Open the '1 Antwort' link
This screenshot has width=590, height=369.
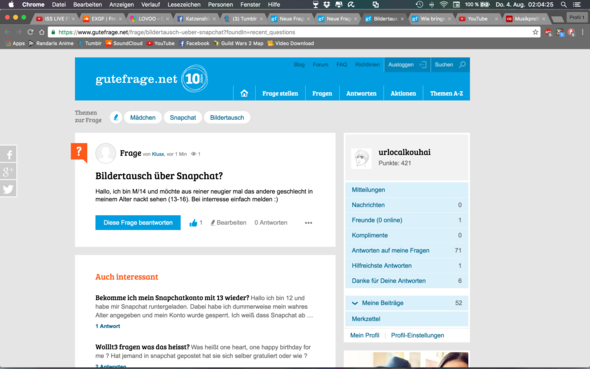(x=108, y=326)
